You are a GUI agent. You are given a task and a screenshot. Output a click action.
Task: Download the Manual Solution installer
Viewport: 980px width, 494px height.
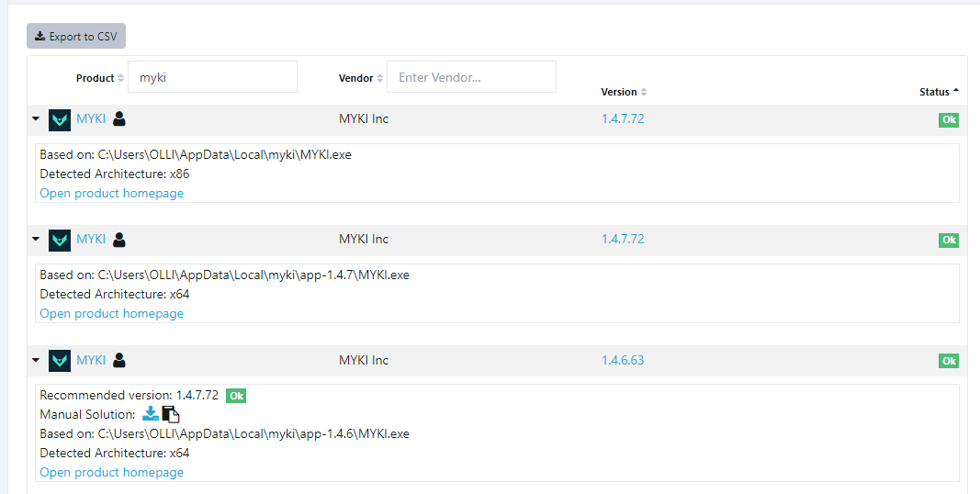(x=151, y=414)
